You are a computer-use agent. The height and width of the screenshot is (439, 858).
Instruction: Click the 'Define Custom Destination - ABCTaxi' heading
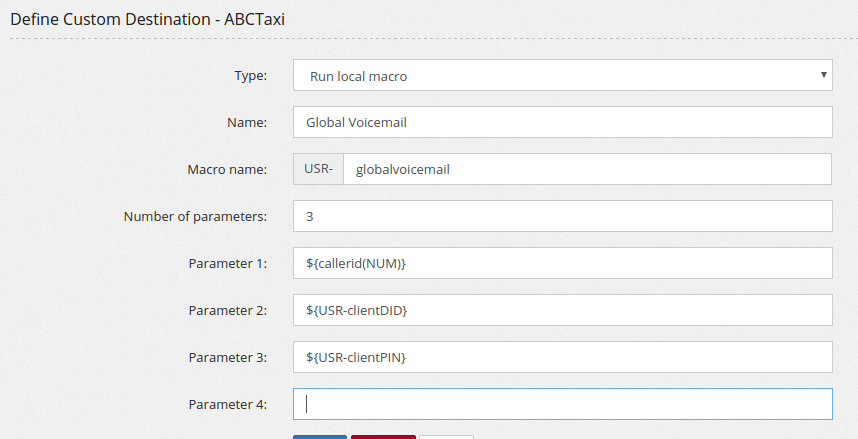pyautogui.click(x=147, y=19)
